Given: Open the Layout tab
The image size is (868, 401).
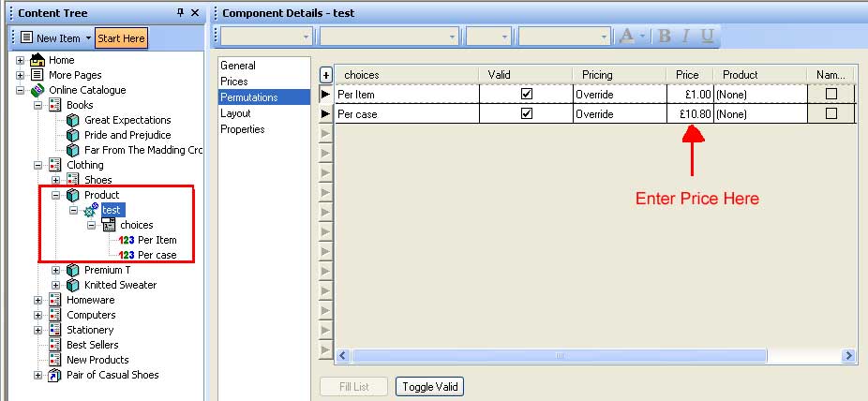Looking at the screenshot, I should (236, 113).
